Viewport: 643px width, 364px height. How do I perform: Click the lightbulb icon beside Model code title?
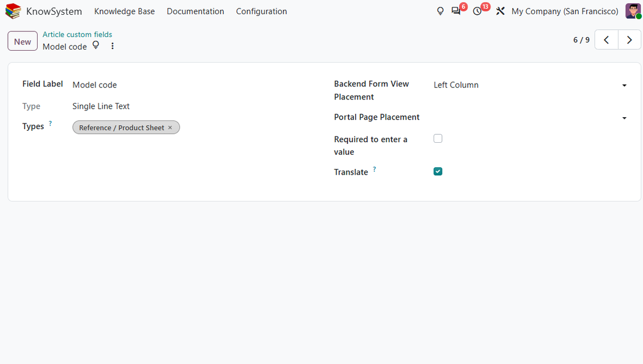(x=96, y=45)
